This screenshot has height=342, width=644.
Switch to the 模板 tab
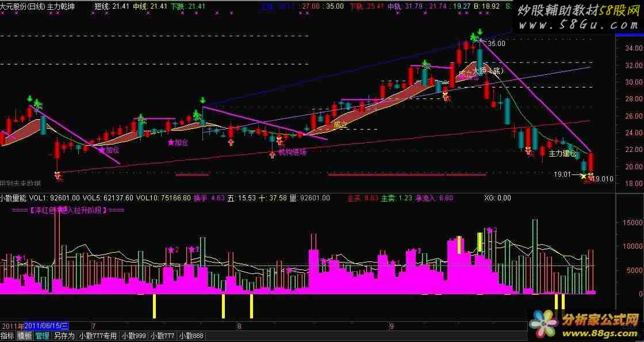point(24,336)
